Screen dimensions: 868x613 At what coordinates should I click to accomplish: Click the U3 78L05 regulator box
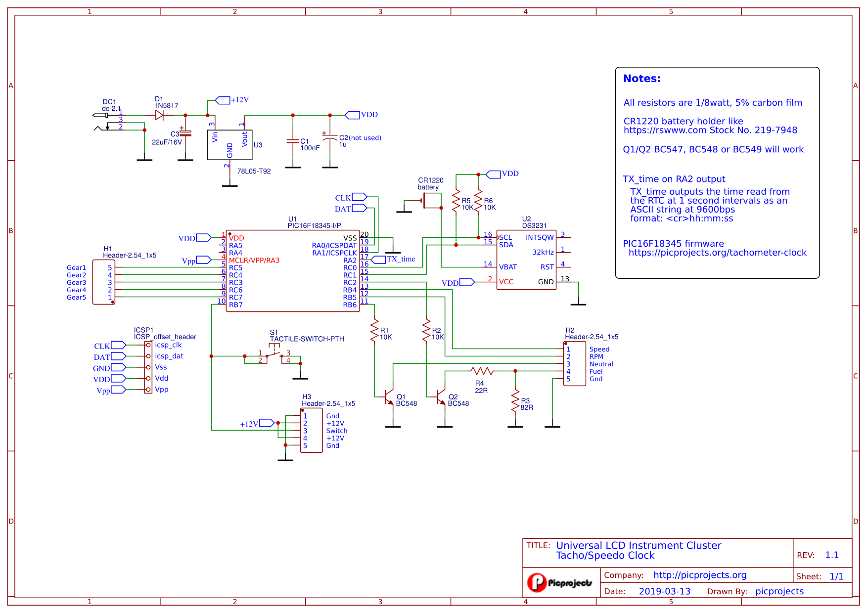(x=229, y=145)
